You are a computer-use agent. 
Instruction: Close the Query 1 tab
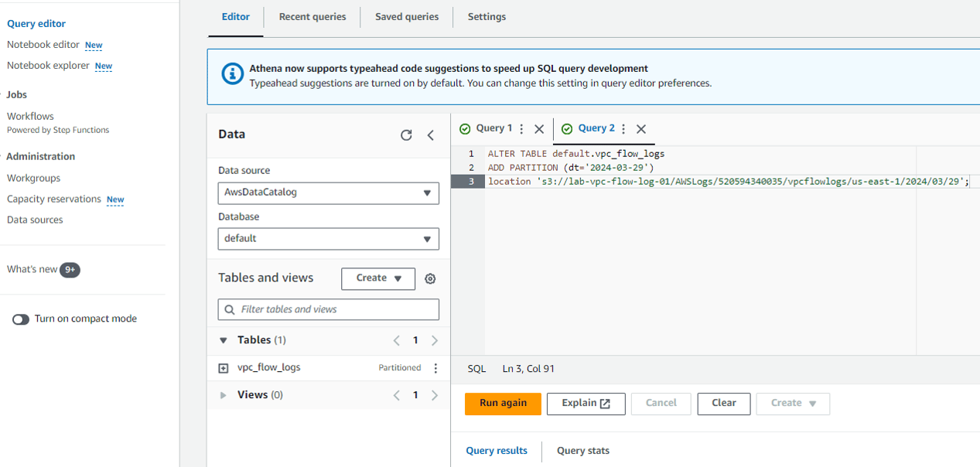pyautogui.click(x=539, y=129)
